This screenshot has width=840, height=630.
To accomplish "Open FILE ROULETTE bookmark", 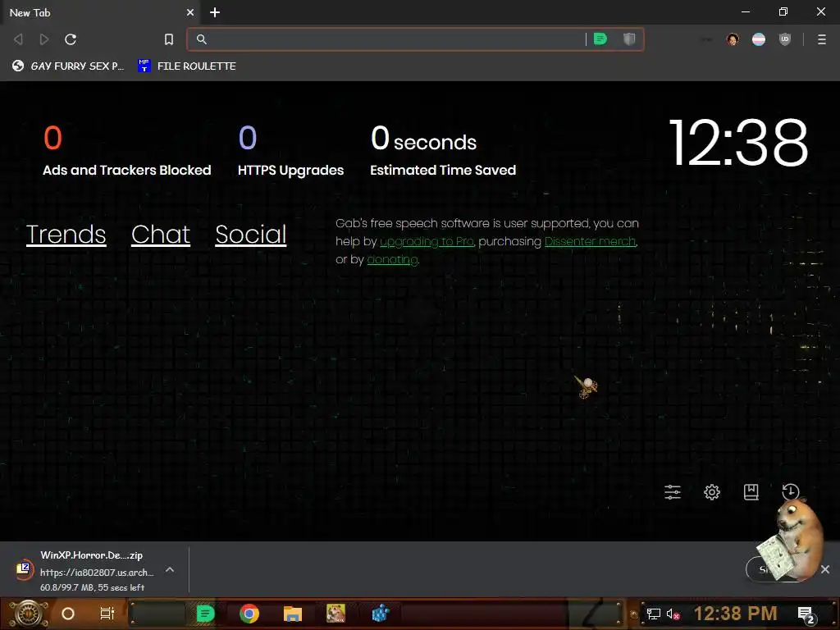I will (x=187, y=66).
